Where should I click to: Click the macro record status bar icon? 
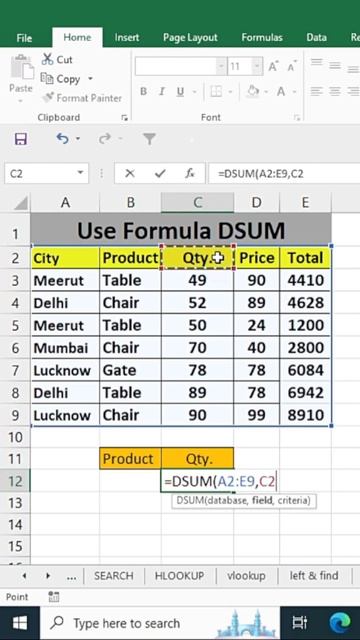coord(53,597)
